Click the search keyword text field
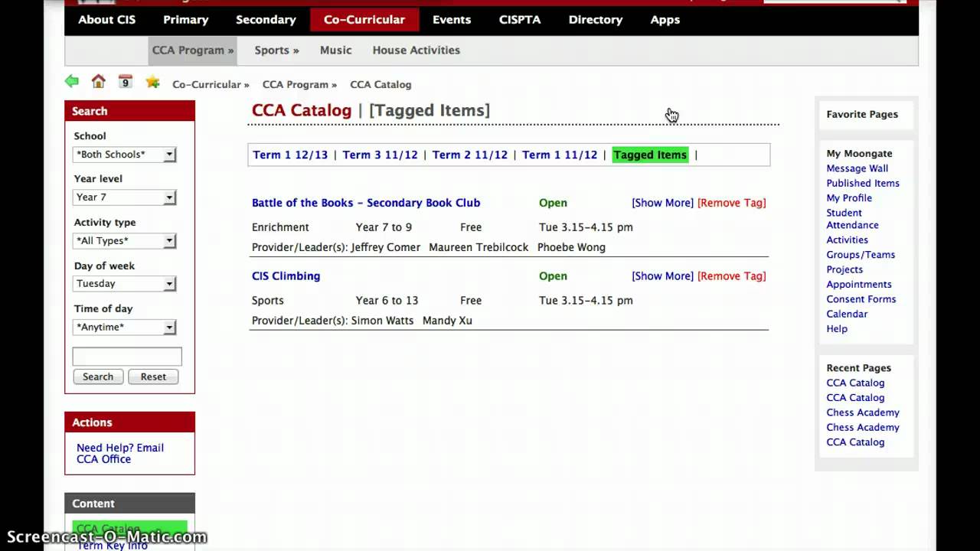The image size is (980, 551). click(x=127, y=357)
